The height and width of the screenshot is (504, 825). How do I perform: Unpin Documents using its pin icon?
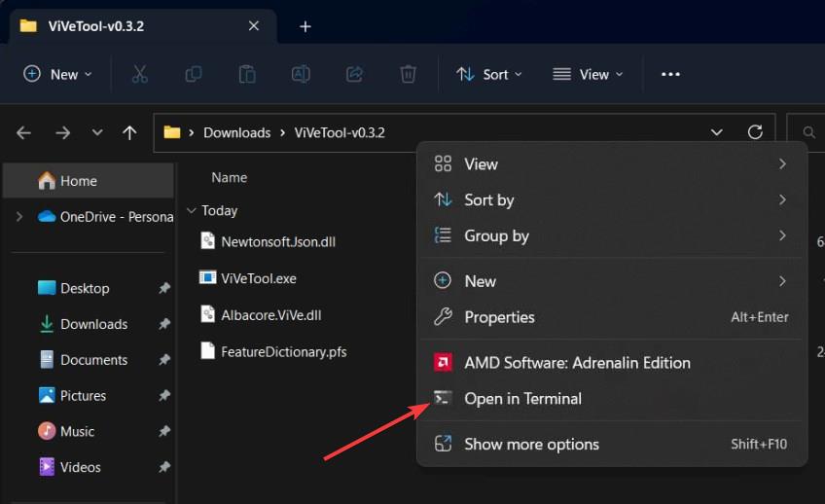[x=164, y=359]
